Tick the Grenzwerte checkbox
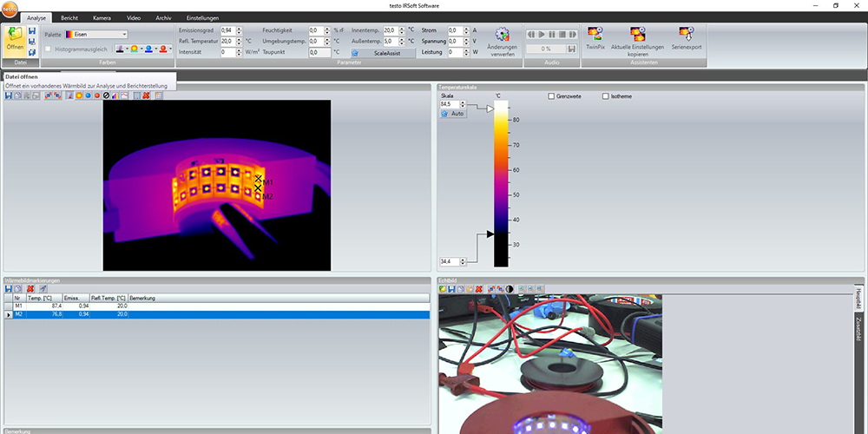Screen dimensions: 868x434 551,96
